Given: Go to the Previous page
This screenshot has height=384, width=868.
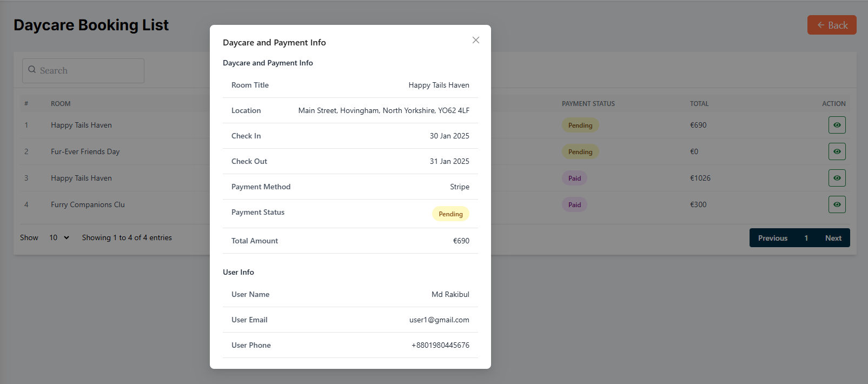Looking at the screenshot, I should click(x=772, y=238).
